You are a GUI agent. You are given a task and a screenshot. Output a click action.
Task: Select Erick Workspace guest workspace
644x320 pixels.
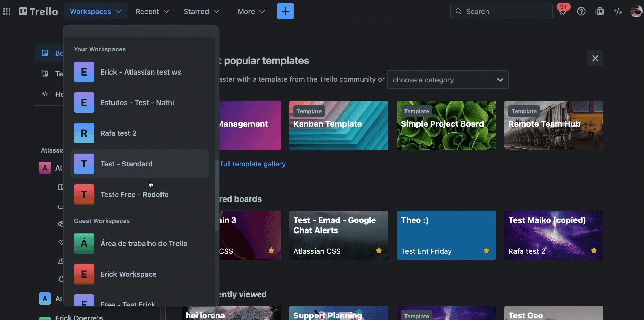click(139, 274)
